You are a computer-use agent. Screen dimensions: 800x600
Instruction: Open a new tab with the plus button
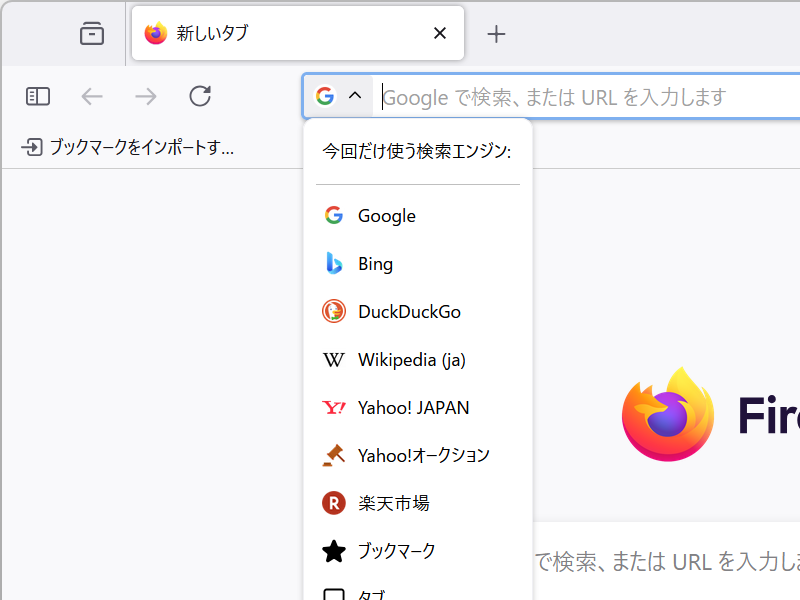point(496,33)
